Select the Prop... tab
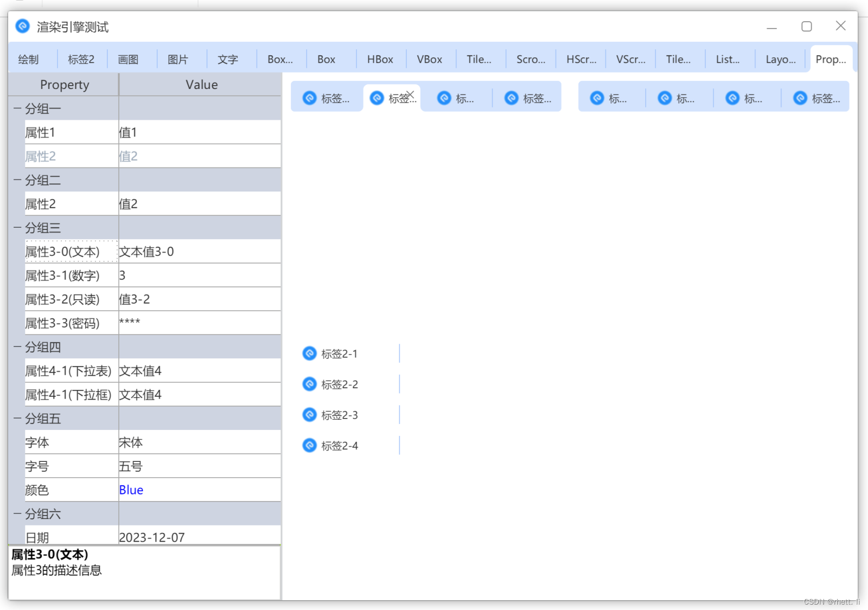The height and width of the screenshot is (610, 868). click(x=831, y=59)
